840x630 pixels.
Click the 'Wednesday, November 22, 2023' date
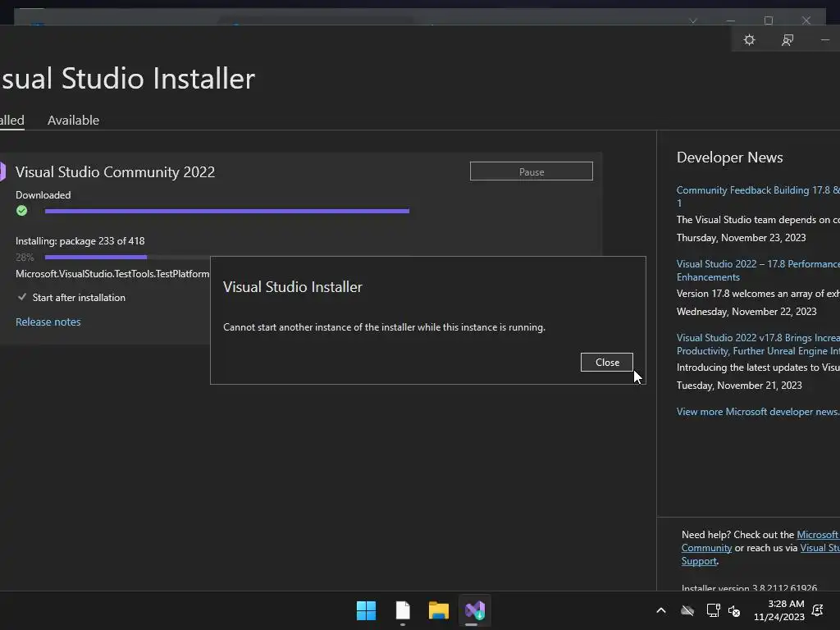point(746,311)
